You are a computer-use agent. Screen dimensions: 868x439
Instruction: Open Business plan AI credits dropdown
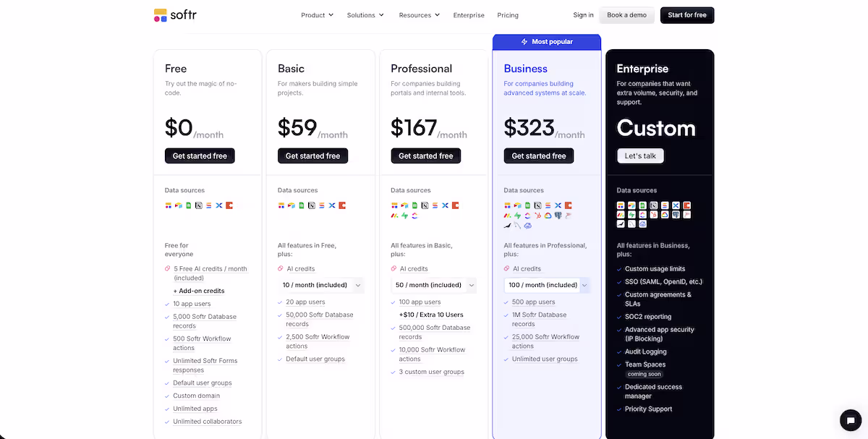pyautogui.click(x=547, y=285)
